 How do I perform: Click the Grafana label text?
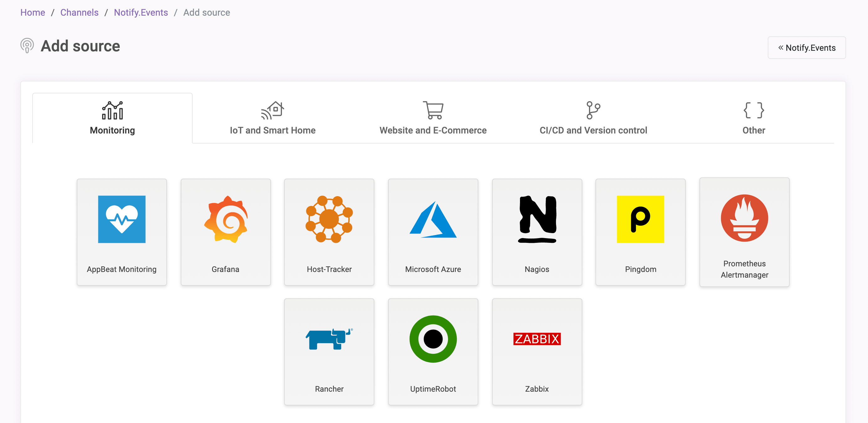(x=226, y=269)
